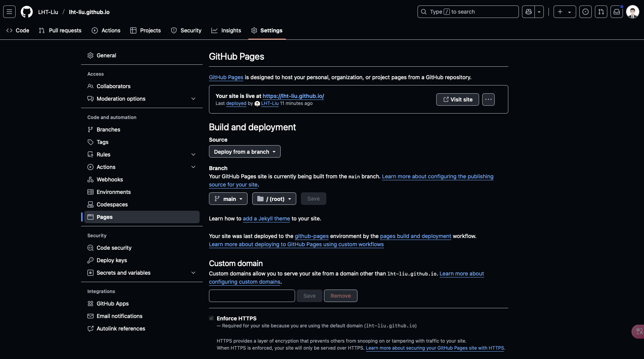644x359 pixels.
Task: Expand Secrets and variables chevron
Action: coord(193,273)
